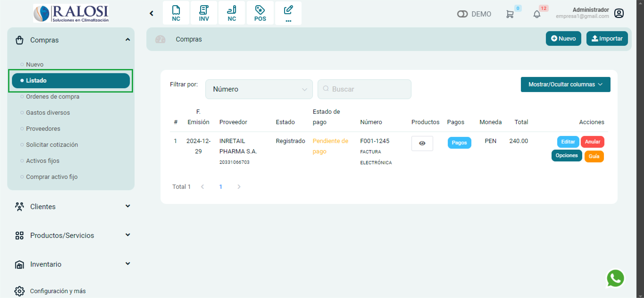Click the search magnifier icon
Screen dimensions: 644x298
click(326, 88)
